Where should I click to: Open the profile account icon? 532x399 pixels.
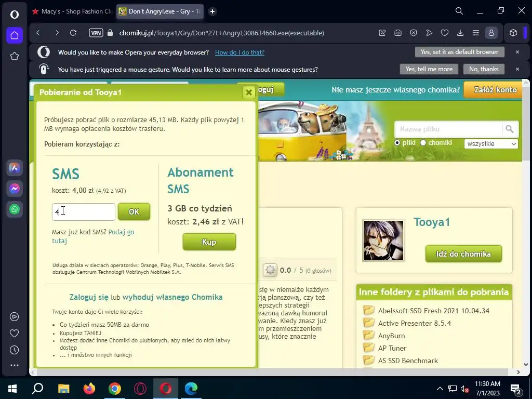[491, 33]
